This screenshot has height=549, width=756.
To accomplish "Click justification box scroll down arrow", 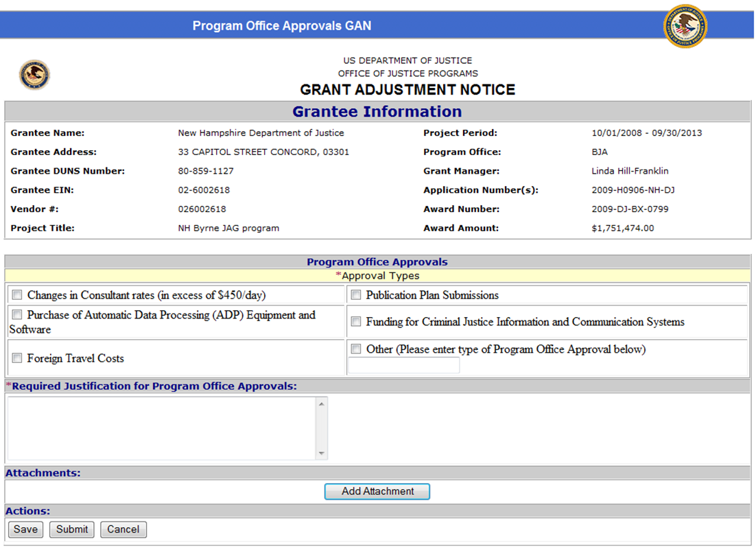I will click(x=322, y=453).
